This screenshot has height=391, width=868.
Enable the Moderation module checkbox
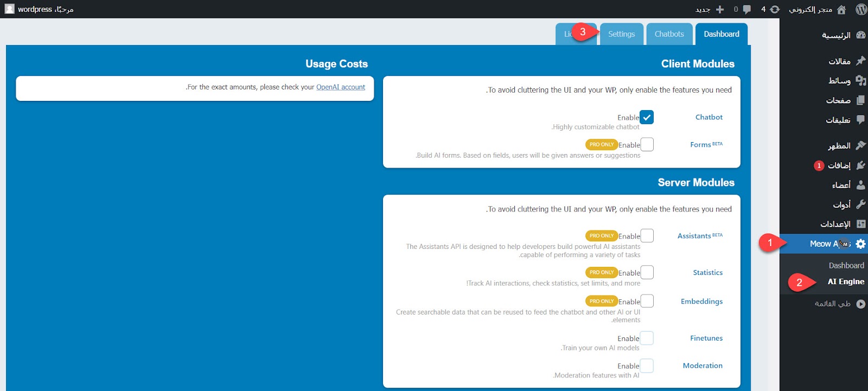[647, 366]
